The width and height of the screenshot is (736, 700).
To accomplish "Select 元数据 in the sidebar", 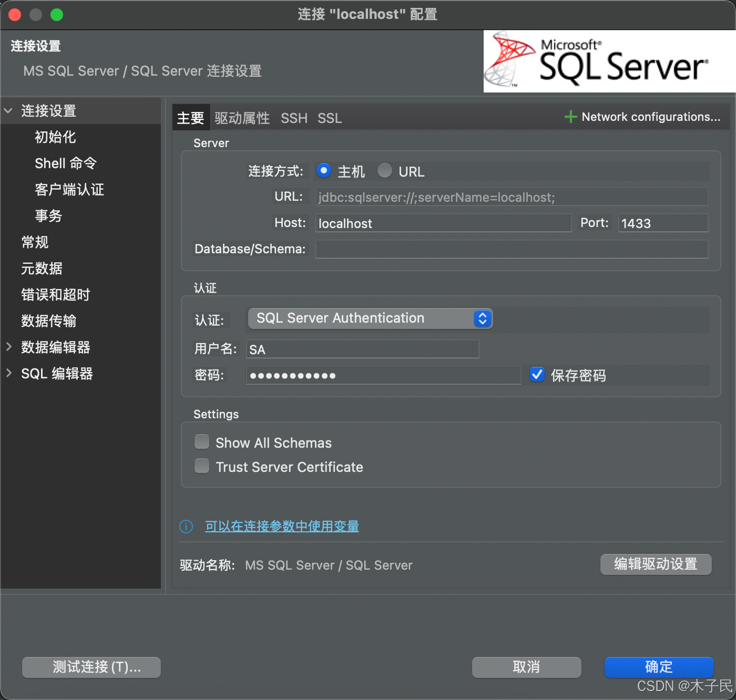I will [42, 269].
